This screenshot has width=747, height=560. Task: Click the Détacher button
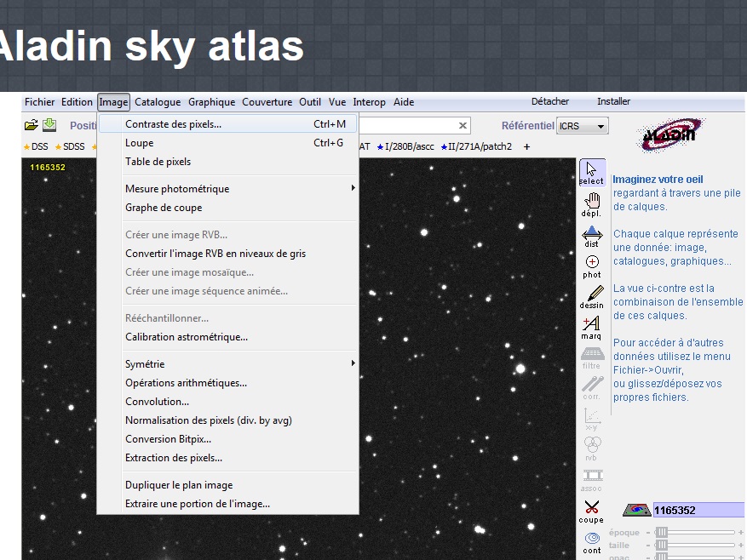549,101
